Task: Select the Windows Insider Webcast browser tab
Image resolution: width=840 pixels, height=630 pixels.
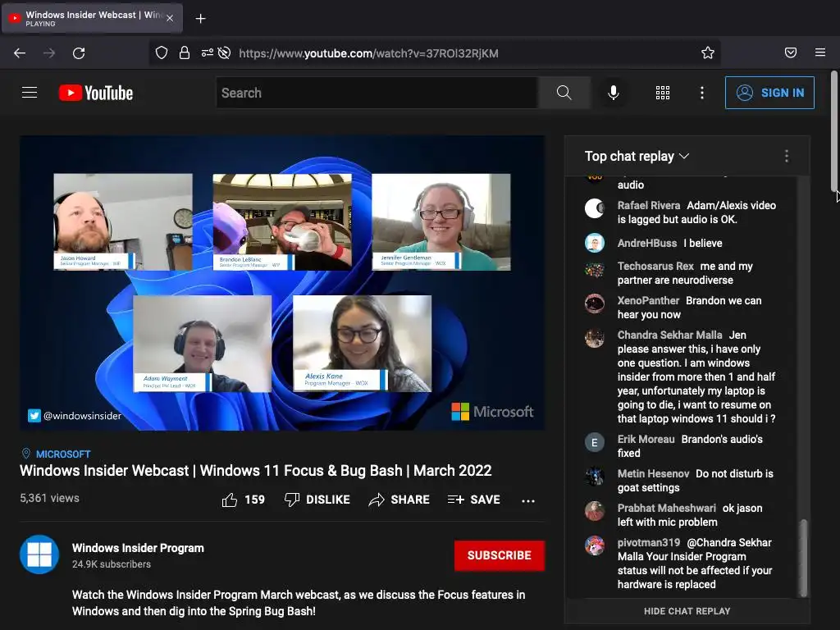Action: [x=92, y=18]
